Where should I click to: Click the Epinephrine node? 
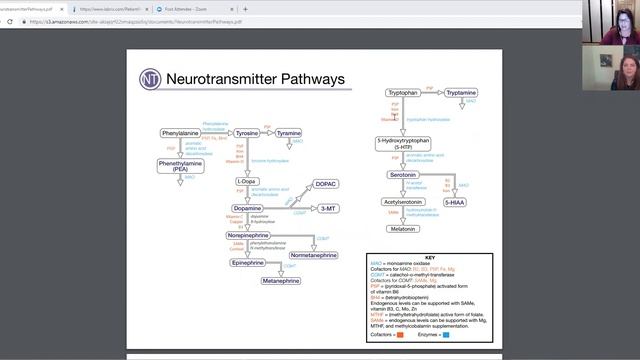pos(247,263)
